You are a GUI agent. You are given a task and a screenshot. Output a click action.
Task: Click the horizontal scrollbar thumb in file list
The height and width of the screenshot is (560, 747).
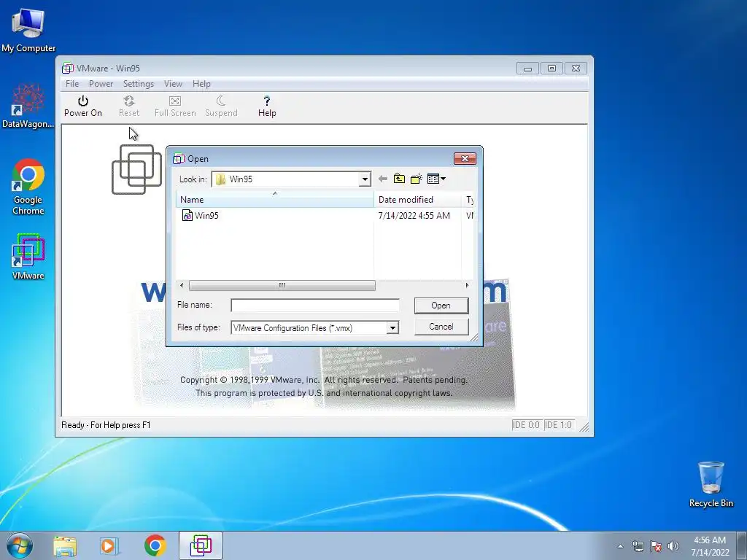point(282,285)
